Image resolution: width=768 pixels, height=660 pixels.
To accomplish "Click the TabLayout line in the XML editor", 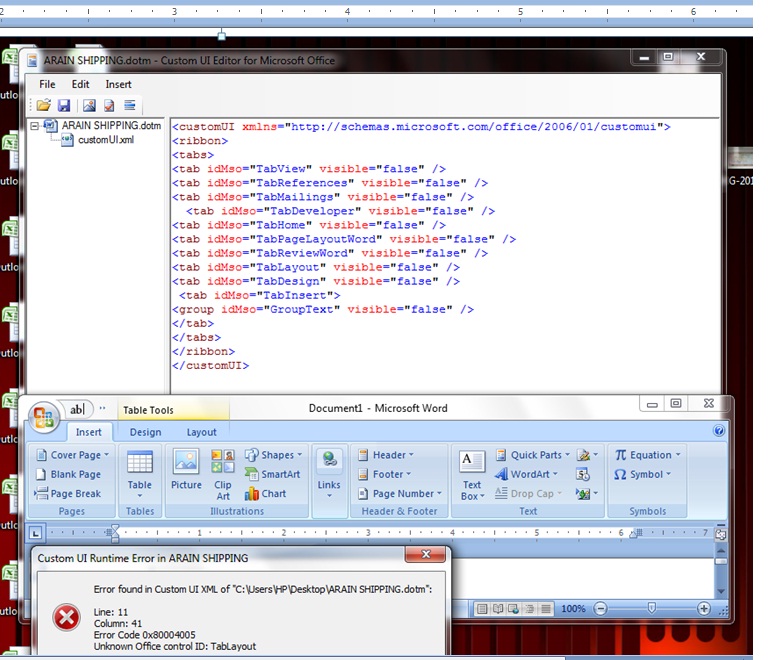I will [315, 267].
